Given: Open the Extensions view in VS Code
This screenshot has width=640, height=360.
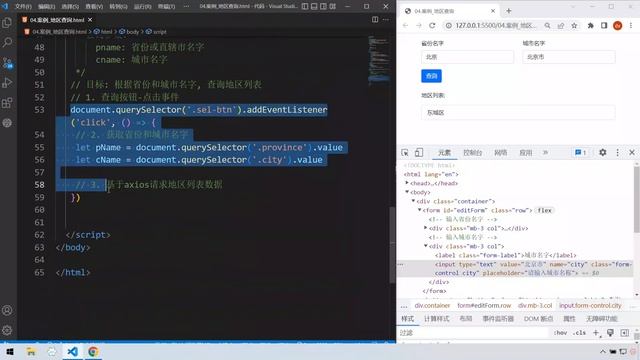Looking at the screenshot, I should 7,102.
